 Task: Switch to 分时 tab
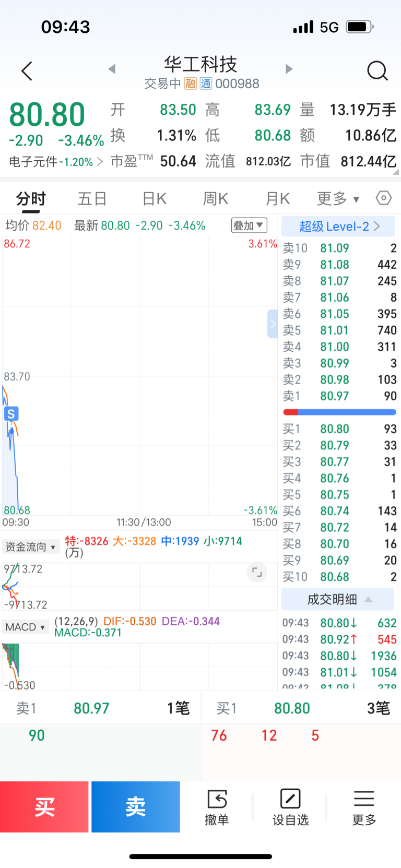coord(31,199)
